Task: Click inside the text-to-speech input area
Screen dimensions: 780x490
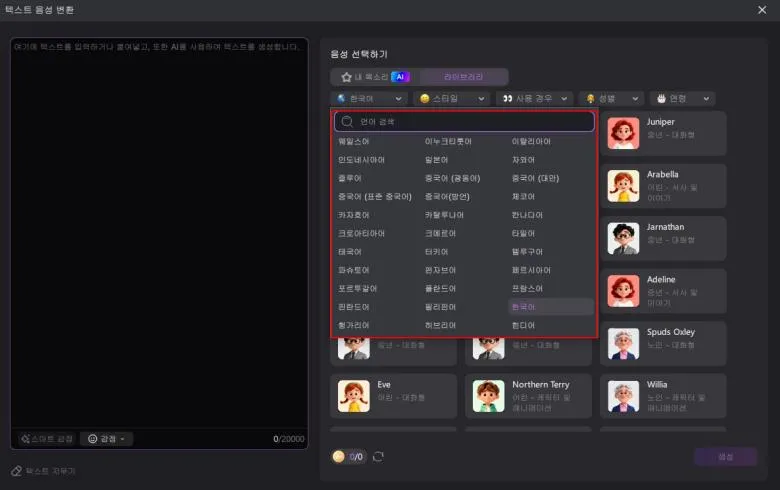Action: [x=159, y=234]
